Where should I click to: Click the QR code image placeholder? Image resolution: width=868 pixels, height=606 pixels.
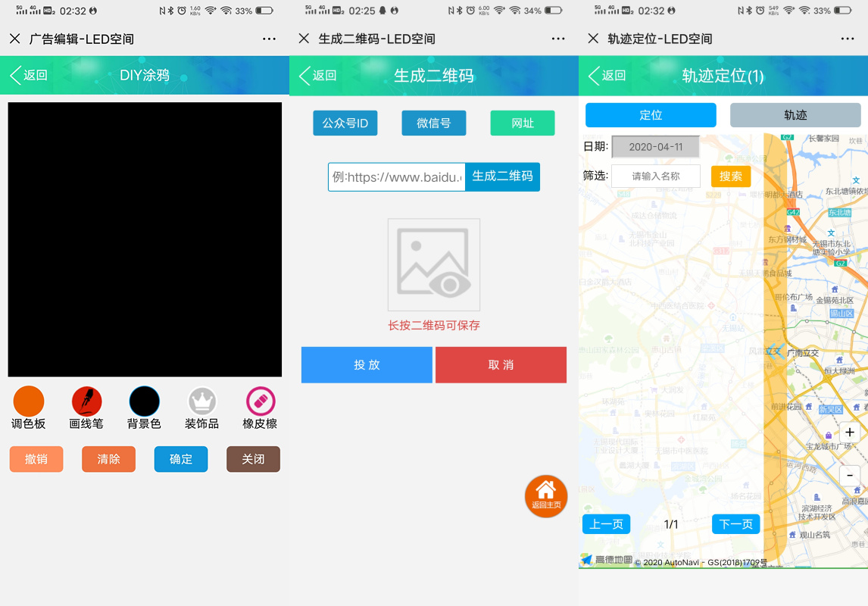pos(433,264)
